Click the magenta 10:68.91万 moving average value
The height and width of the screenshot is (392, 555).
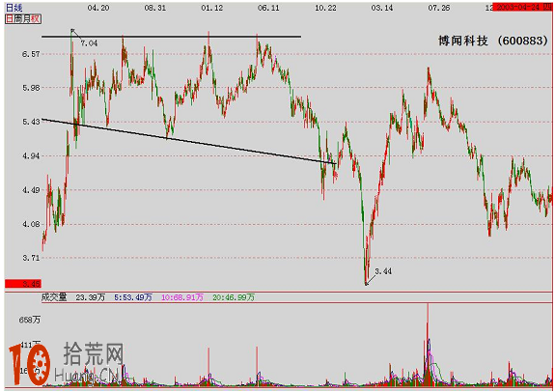(182, 297)
